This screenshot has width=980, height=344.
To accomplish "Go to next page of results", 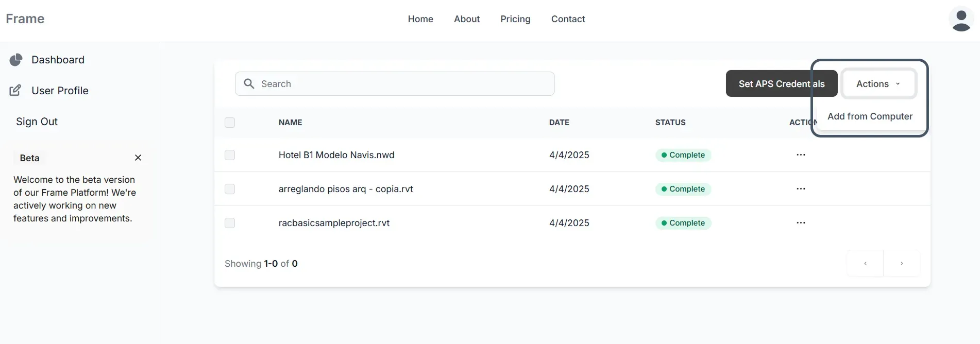I will point(902,264).
